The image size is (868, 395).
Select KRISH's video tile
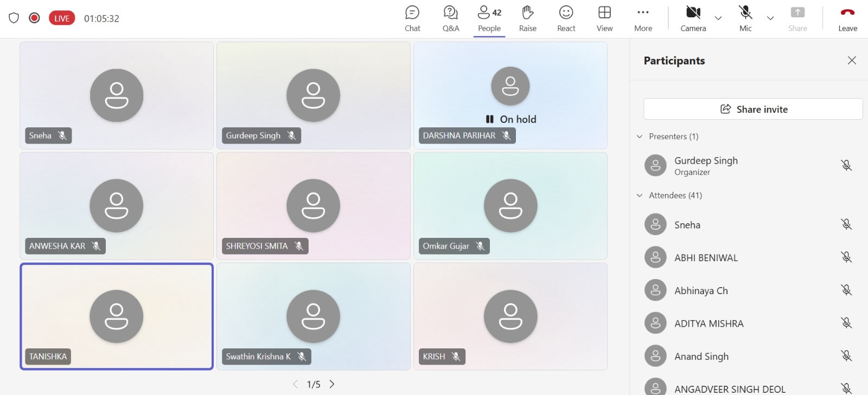click(x=510, y=316)
